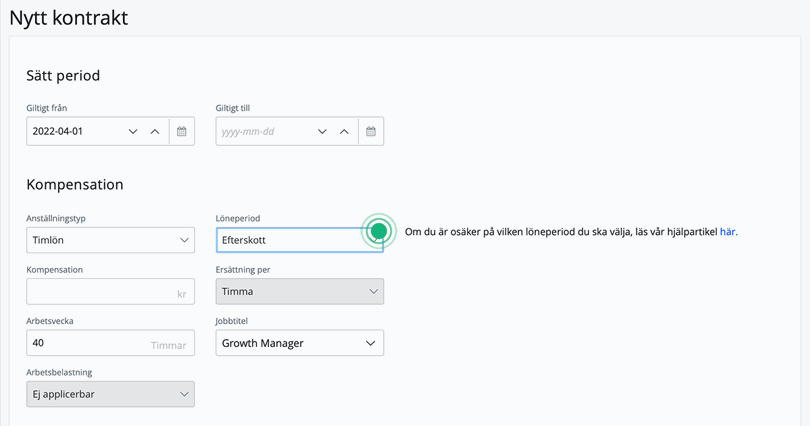Click up arrow in Giltigt från date

pos(155,131)
